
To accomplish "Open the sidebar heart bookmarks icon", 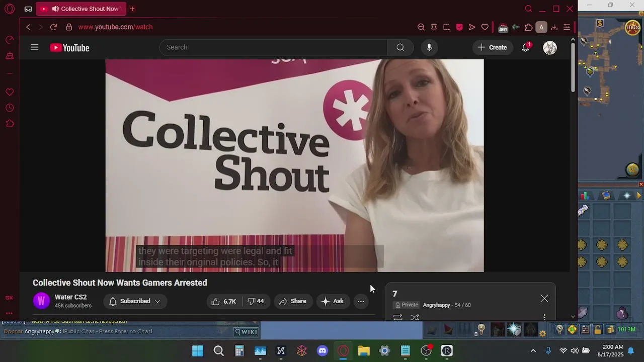I will pos(10,92).
